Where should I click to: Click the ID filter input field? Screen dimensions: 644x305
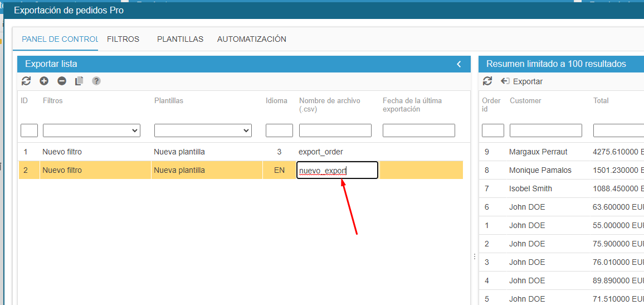[29, 130]
